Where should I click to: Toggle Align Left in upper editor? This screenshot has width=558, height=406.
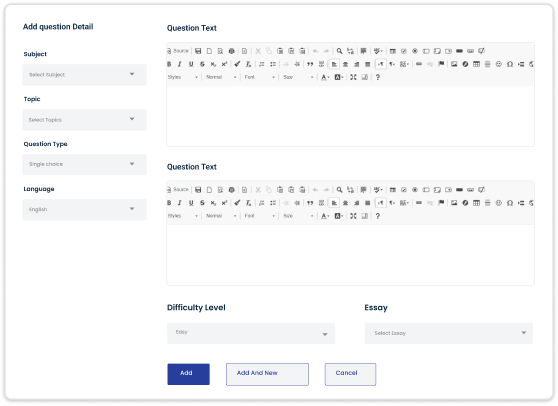(334, 64)
